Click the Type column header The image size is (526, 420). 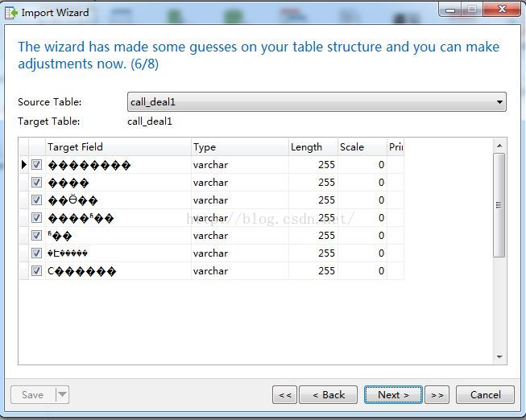(240, 147)
